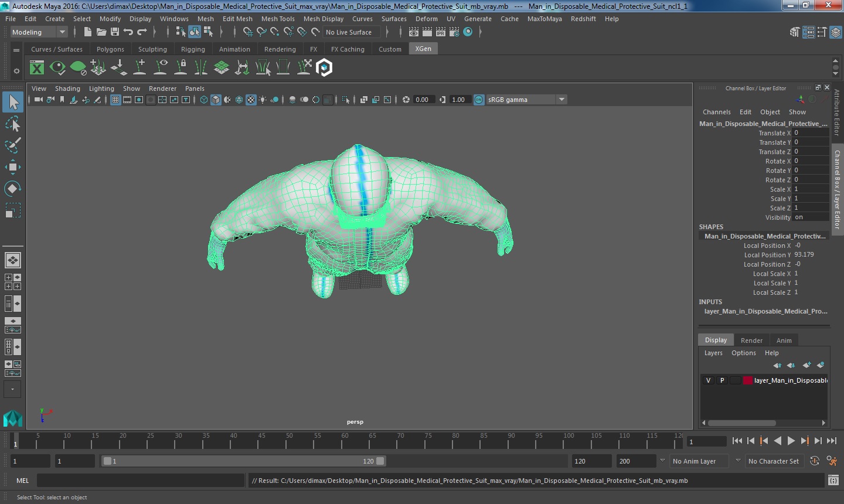
Task: Click the No Live Surface field
Action: [351, 32]
